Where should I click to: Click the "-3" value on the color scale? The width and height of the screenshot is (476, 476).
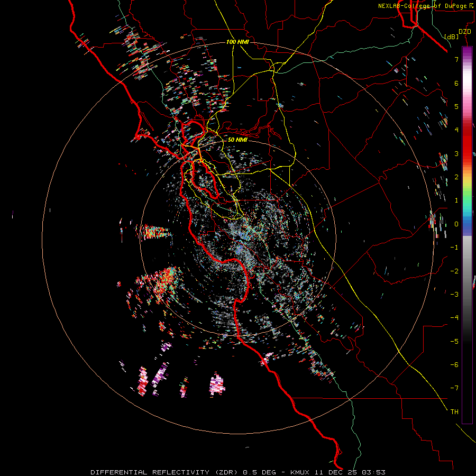point(454,295)
